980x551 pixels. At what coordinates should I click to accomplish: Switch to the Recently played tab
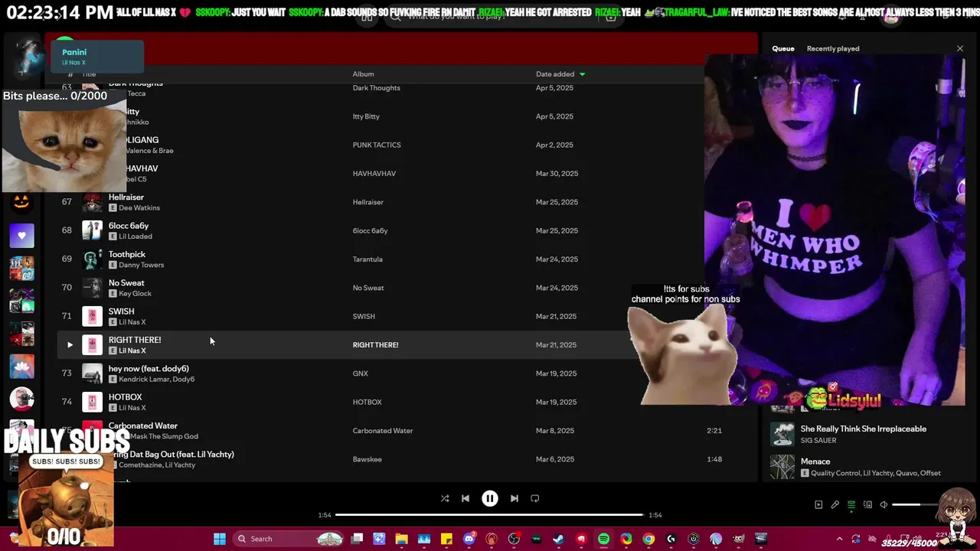833,48
